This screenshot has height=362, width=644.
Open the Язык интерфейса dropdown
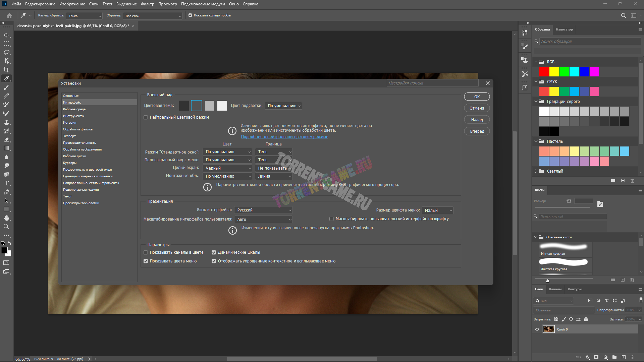click(263, 210)
